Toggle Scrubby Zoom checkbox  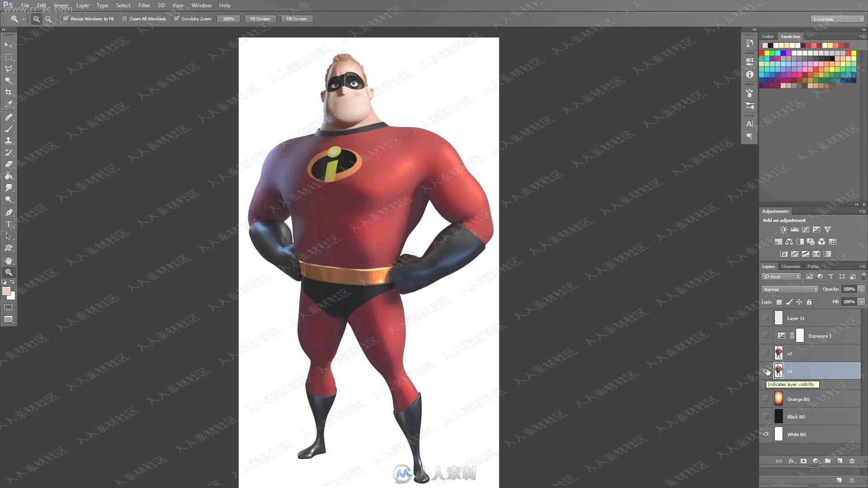click(x=177, y=19)
